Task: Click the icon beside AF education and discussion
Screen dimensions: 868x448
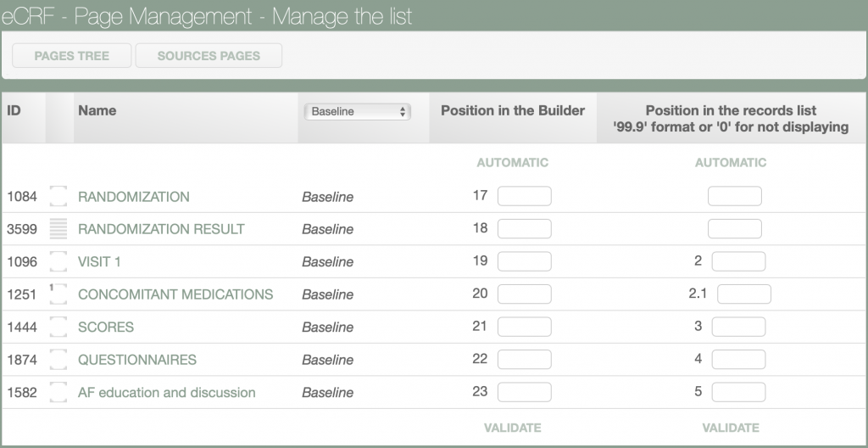Action: pyautogui.click(x=58, y=393)
